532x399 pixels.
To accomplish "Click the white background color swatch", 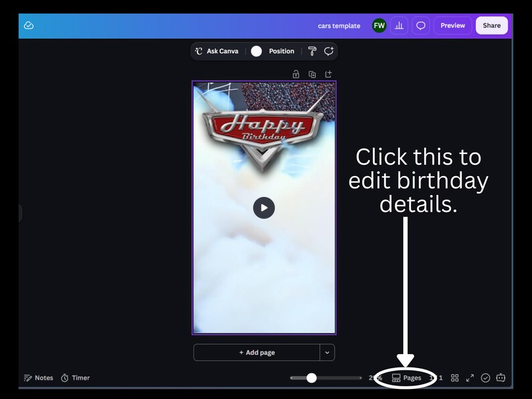I will click(257, 51).
